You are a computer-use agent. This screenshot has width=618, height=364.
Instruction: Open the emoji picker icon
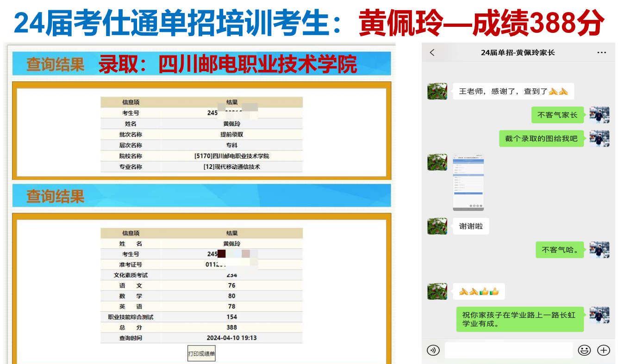[x=585, y=350]
